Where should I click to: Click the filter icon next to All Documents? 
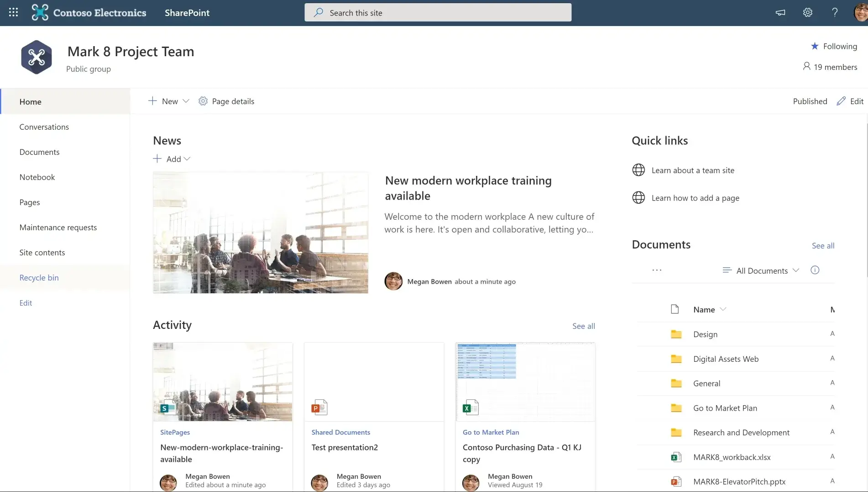click(x=727, y=270)
